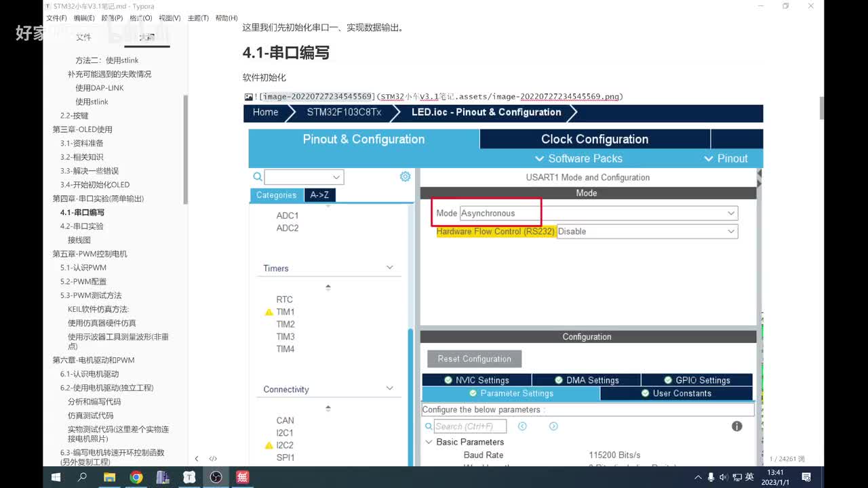Viewport: 868px width, 488px height.
Task: Open the 主题(T) menu
Action: tap(198, 18)
